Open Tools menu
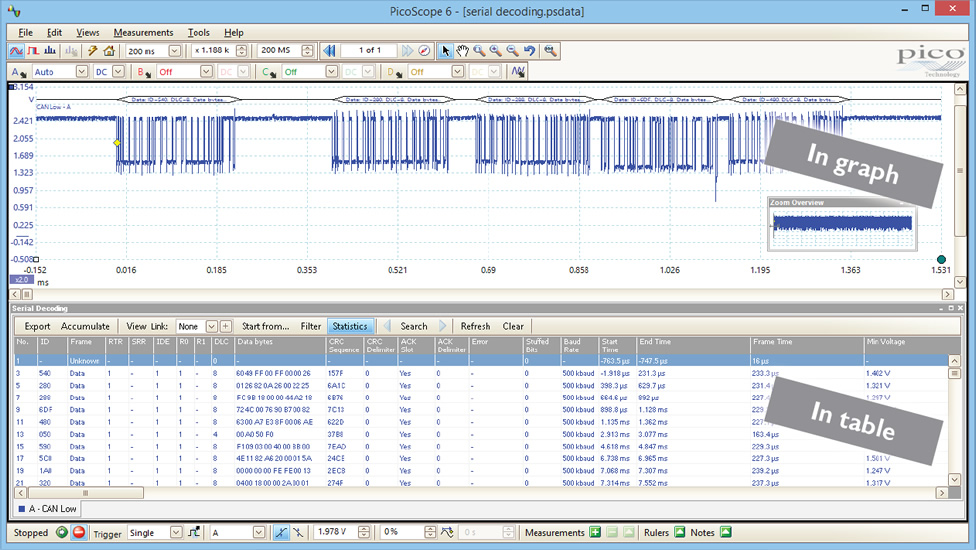The image size is (976, 550). (199, 32)
